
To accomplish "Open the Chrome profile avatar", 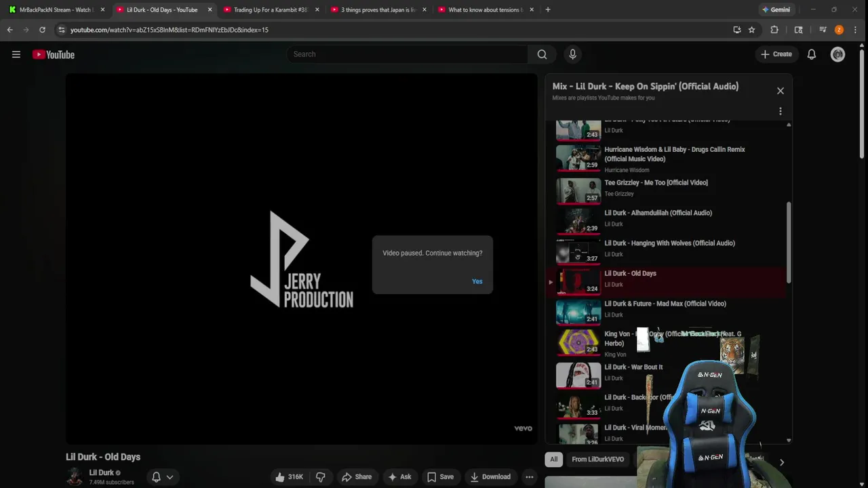I will click(x=839, y=30).
